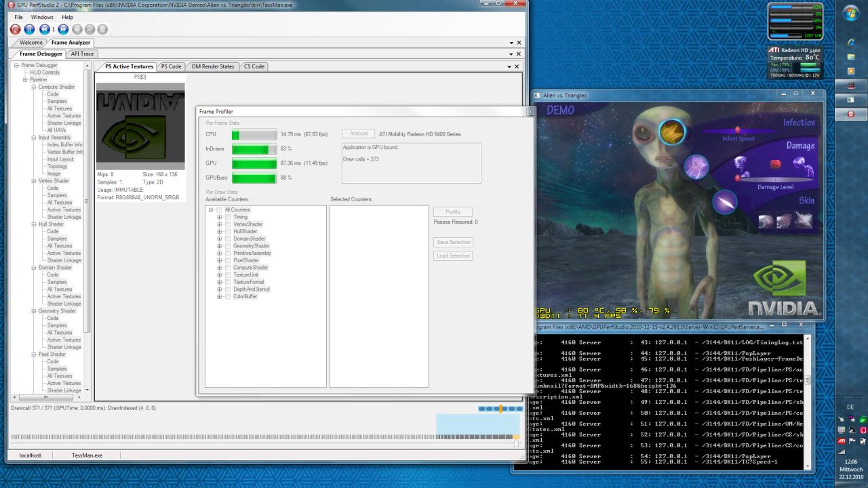This screenshot has height=488, width=868.
Task: Open the Windows Start orb
Action: [850, 14]
